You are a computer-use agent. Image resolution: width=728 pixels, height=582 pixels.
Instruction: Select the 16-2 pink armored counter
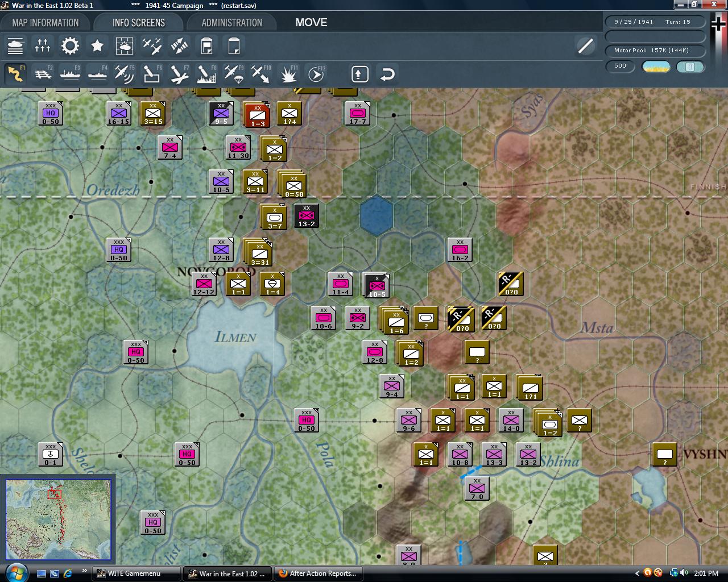pos(460,250)
